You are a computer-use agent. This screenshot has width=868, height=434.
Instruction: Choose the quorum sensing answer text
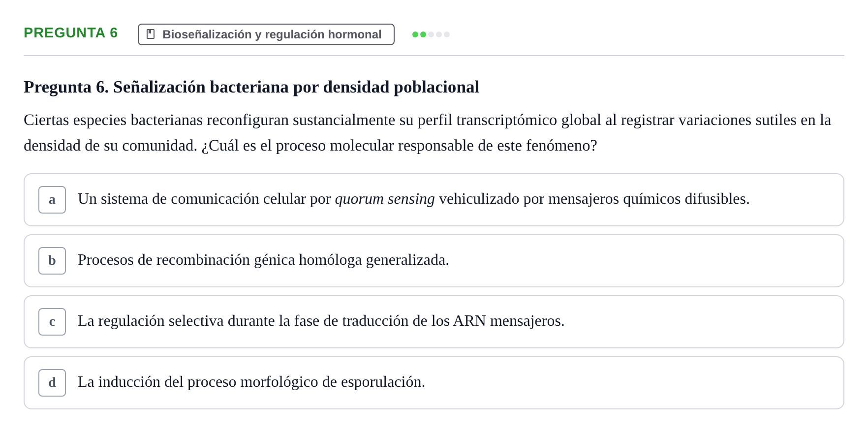pyautogui.click(x=414, y=199)
